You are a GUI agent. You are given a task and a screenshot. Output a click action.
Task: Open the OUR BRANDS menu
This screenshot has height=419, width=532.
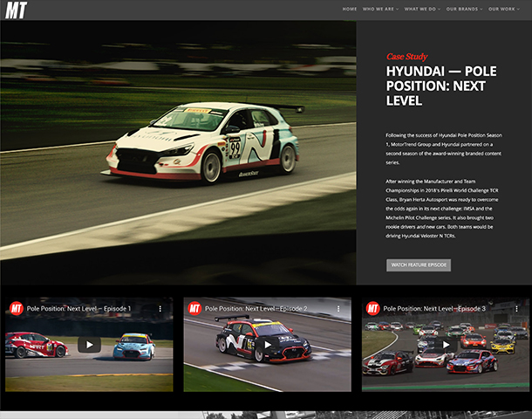tap(461, 10)
